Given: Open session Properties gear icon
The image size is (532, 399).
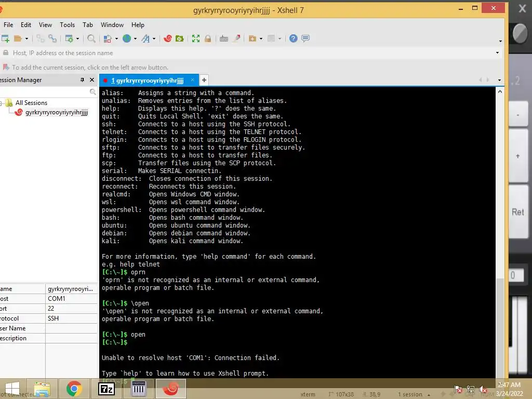Looking at the screenshot, I should click(69, 38).
